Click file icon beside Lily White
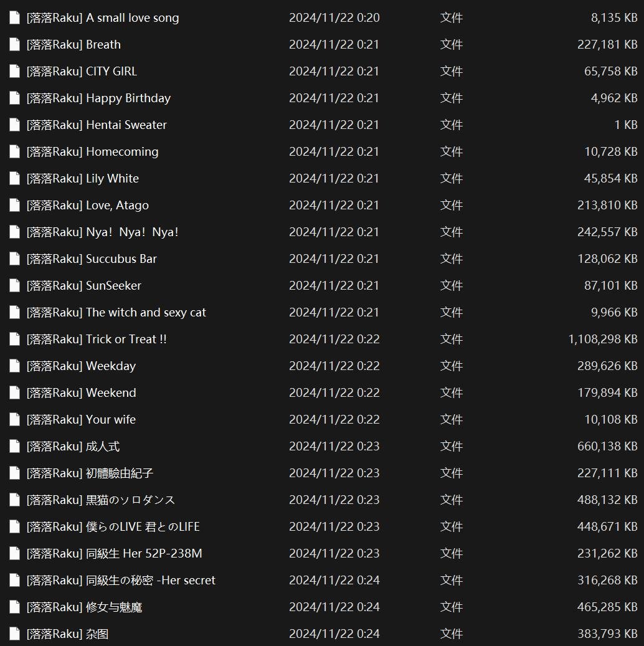 [x=14, y=178]
